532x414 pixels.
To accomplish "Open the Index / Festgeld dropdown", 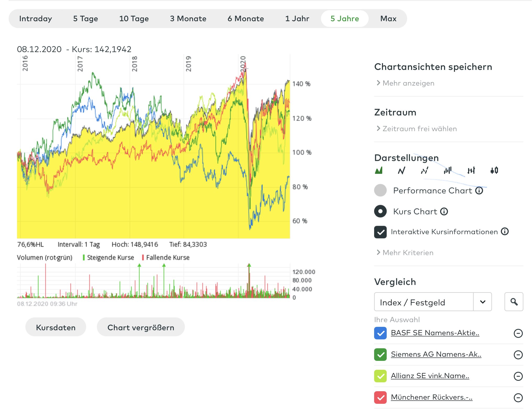I will coord(483,302).
